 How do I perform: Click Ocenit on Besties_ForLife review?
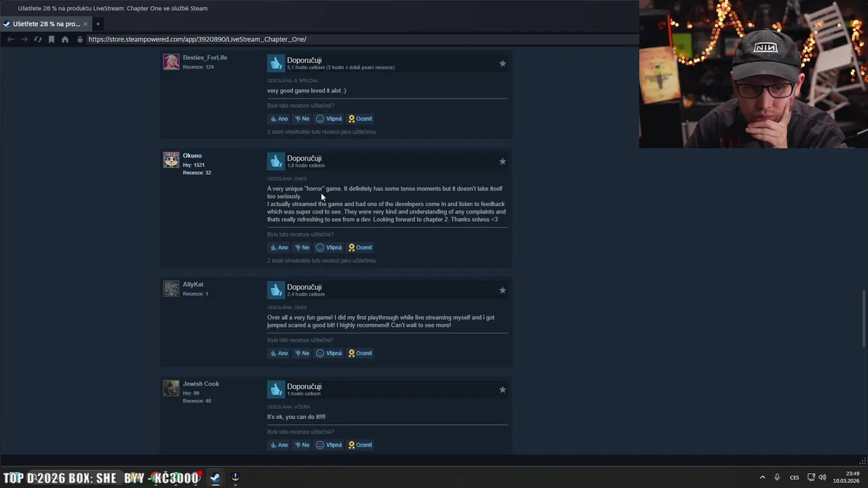click(x=360, y=119)
